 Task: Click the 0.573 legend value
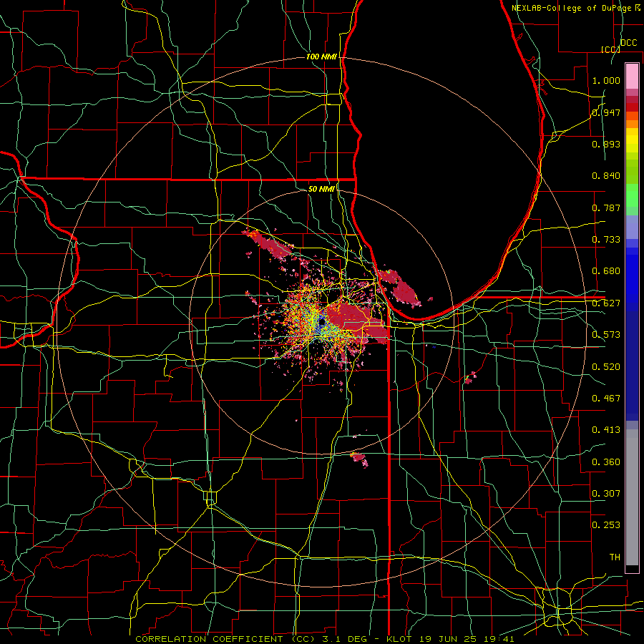pyautogui.click(x=606, y=335)
